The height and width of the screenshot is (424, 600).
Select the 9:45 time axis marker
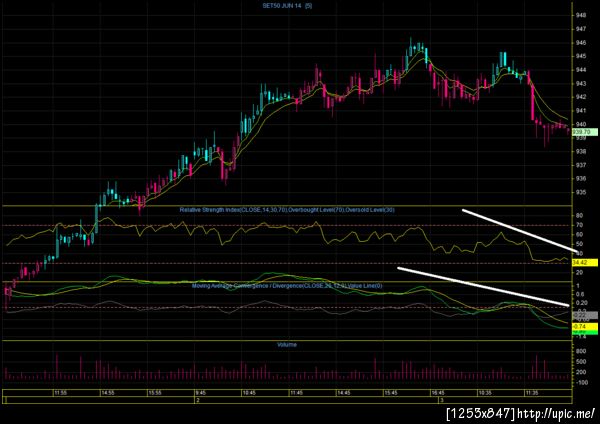click(201, 393)
